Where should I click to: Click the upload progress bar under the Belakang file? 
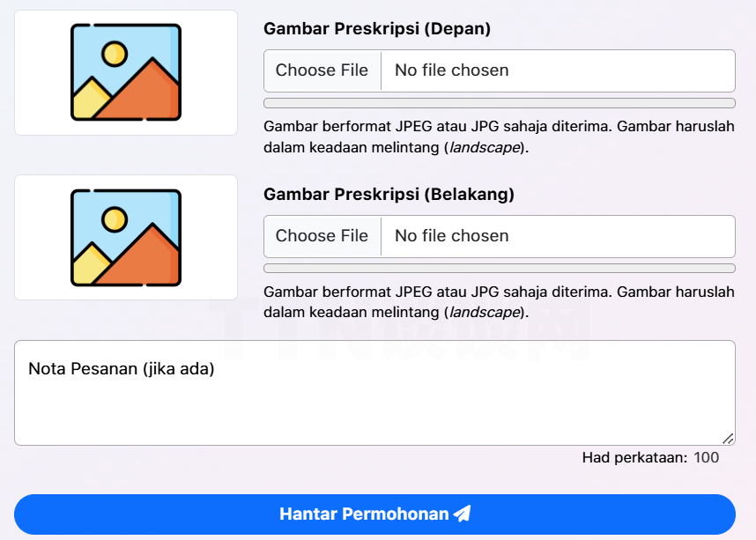pyautogui.click(x=500, y=269)
